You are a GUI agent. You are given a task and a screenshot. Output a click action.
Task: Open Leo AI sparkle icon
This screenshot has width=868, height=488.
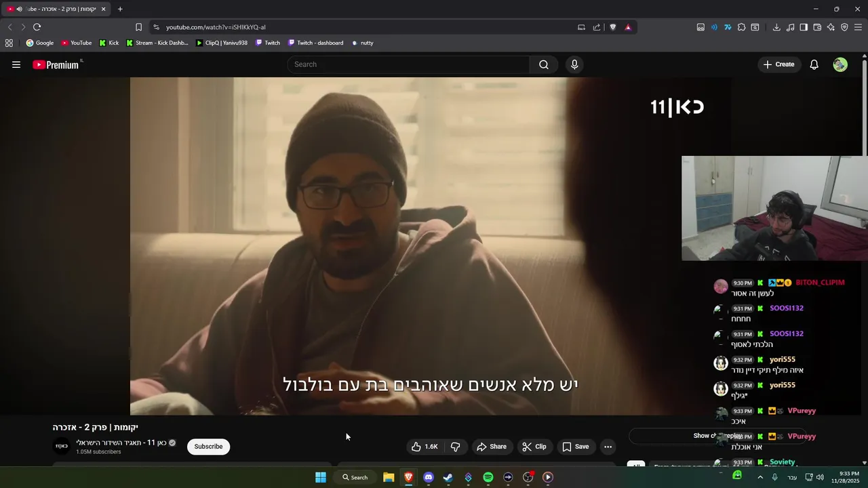831,27
